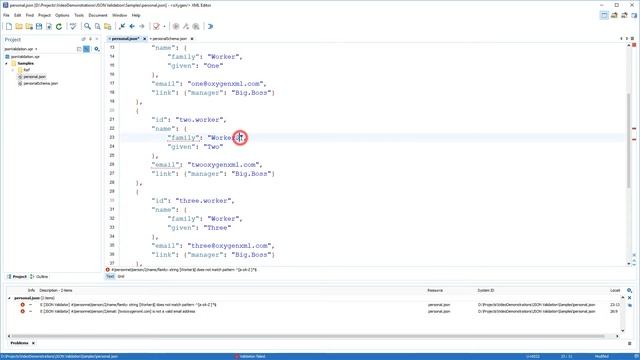Click the Last Modification toolbar icon
Image resolution: width=640 pixels, height=360 pixels.
[x=122, y=27]
